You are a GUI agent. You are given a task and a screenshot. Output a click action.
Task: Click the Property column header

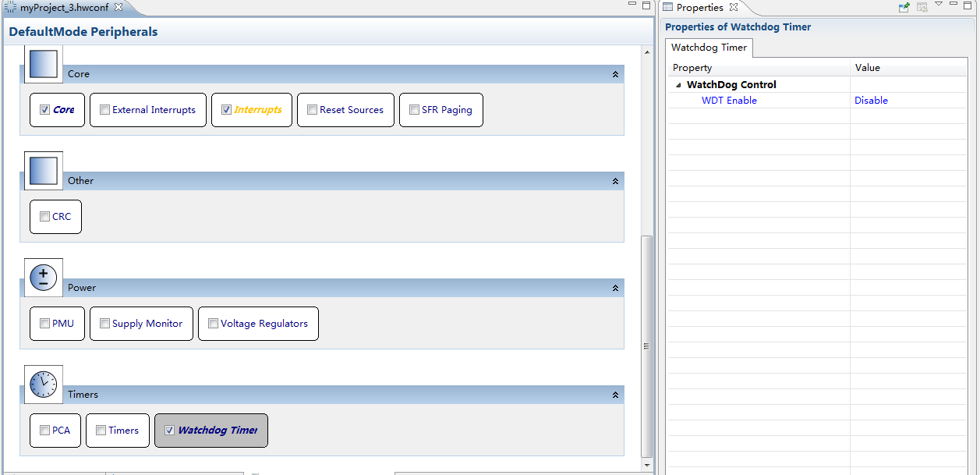click(x=758, y=68)
